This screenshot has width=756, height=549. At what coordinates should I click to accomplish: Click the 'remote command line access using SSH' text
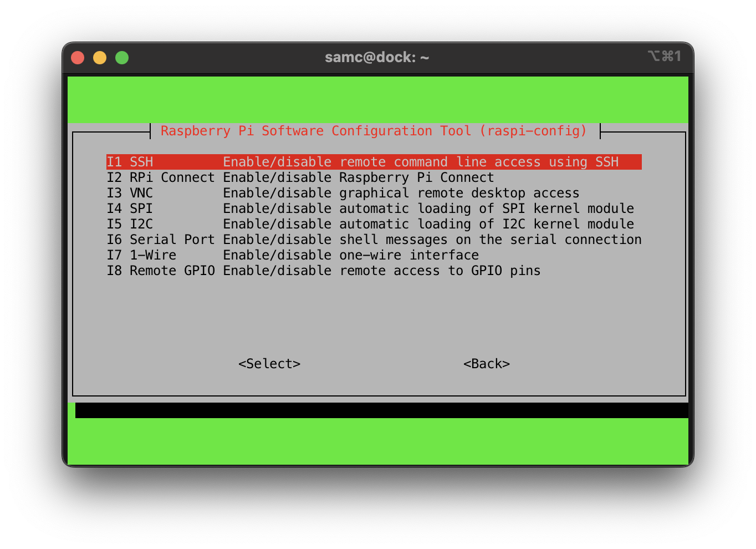pyautogui.click(x=479, y=162)
